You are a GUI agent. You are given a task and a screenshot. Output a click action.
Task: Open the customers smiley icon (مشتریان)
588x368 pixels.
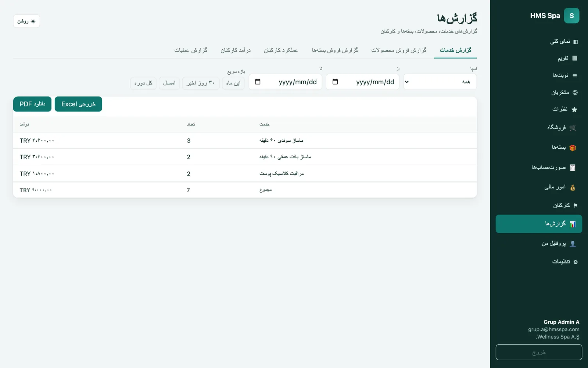pos(575,92)
